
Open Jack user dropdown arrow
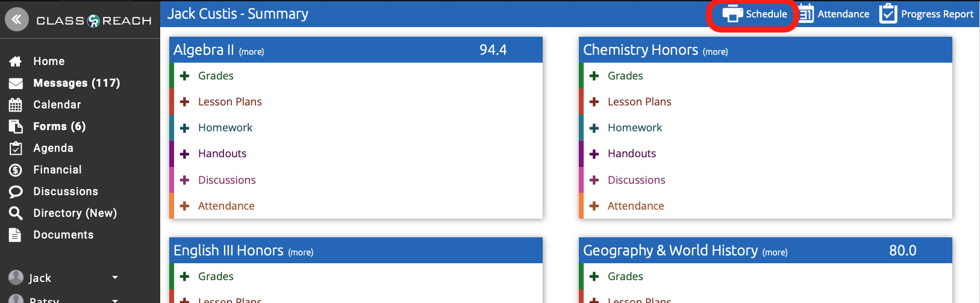(x=115, y=278)
